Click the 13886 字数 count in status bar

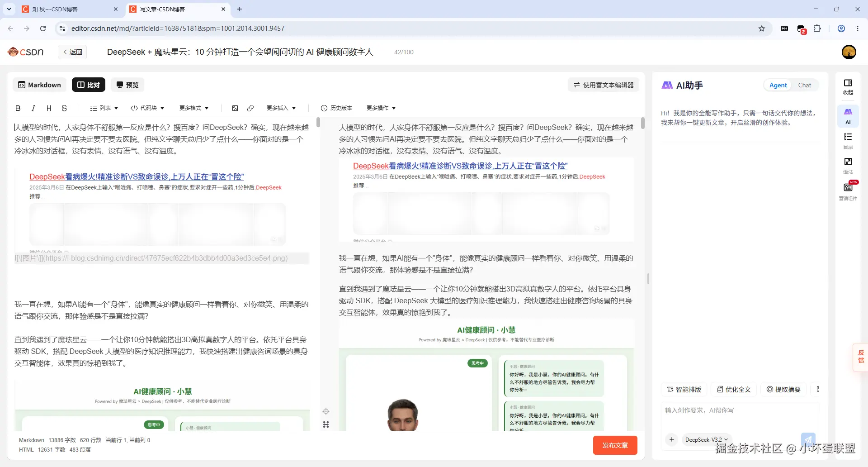(x=62, y=440)
